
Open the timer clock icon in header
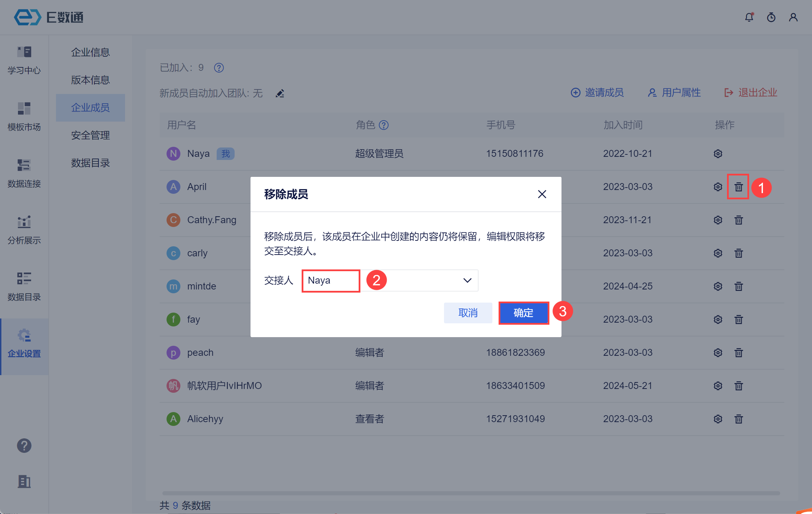(771, 17)
